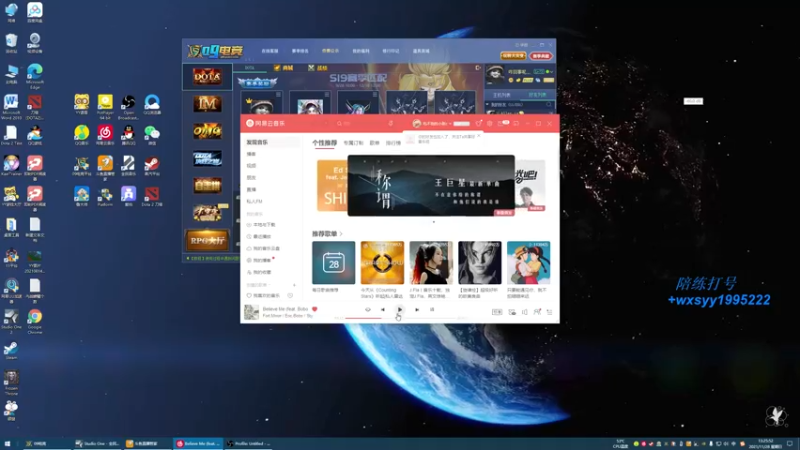Open RPG大厅 in the 09 platform sidebar
The width and height of the screenshot is (800, 450).
(207, 240)
